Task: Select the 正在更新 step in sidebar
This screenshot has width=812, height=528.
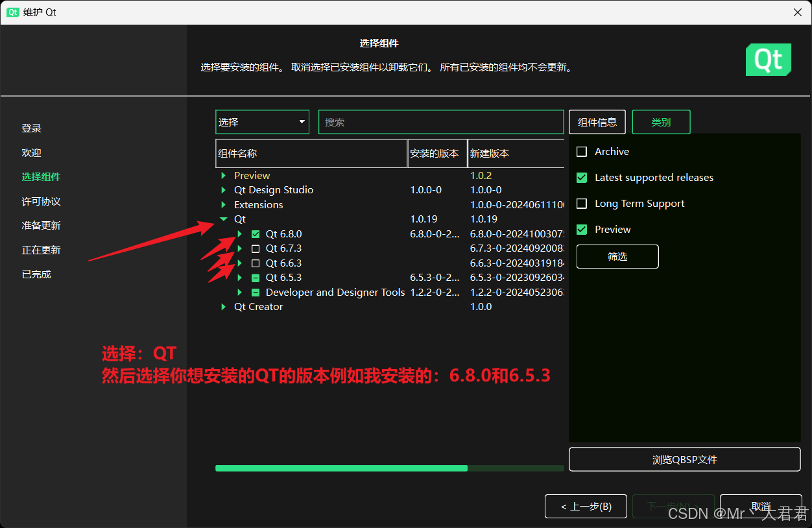Action: [41, 250]
